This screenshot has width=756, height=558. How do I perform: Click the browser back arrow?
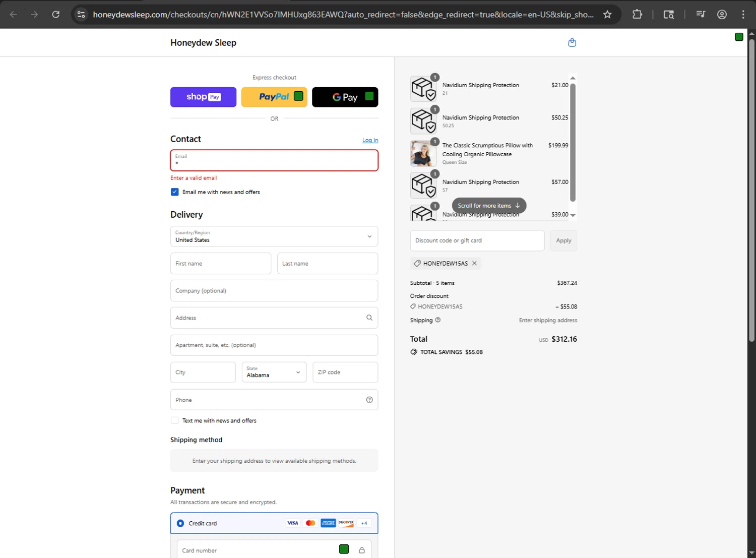tap(14, 15)
